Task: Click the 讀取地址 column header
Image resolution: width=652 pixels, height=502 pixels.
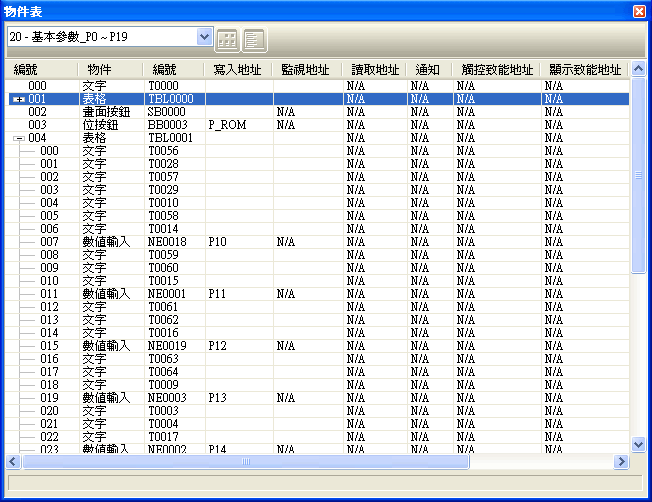Action: 375,69
